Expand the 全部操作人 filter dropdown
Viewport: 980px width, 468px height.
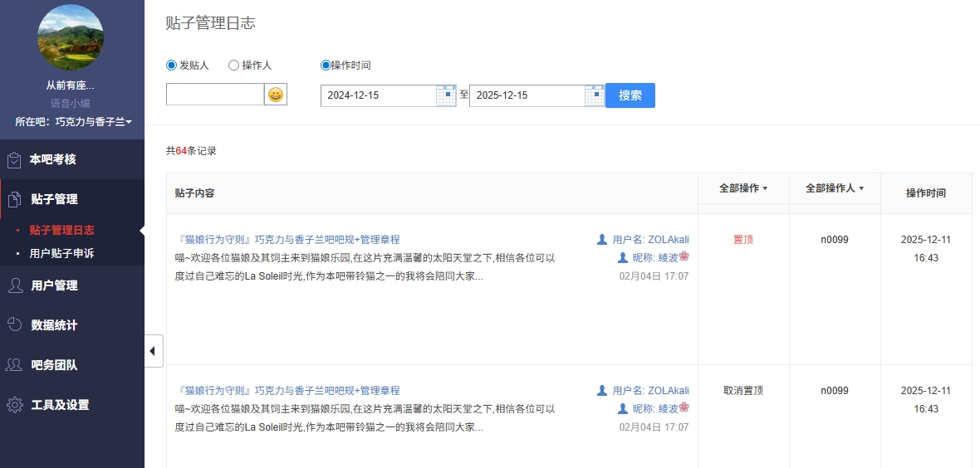click(x=835, y=188)
